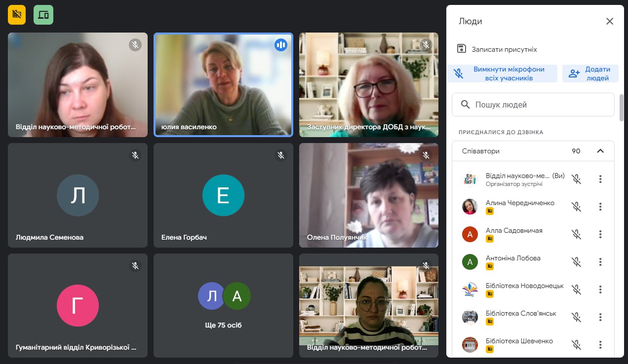The image size is (628, 364).
Task: Mute Бібліотека Слов'янськ's microphone
Action: [576, 317]
